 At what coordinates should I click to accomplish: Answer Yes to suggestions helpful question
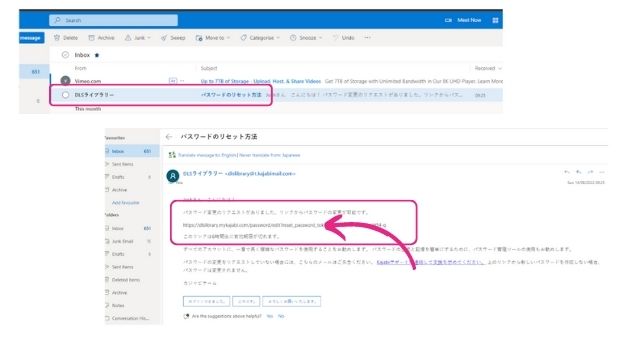(x=269, y=316)
